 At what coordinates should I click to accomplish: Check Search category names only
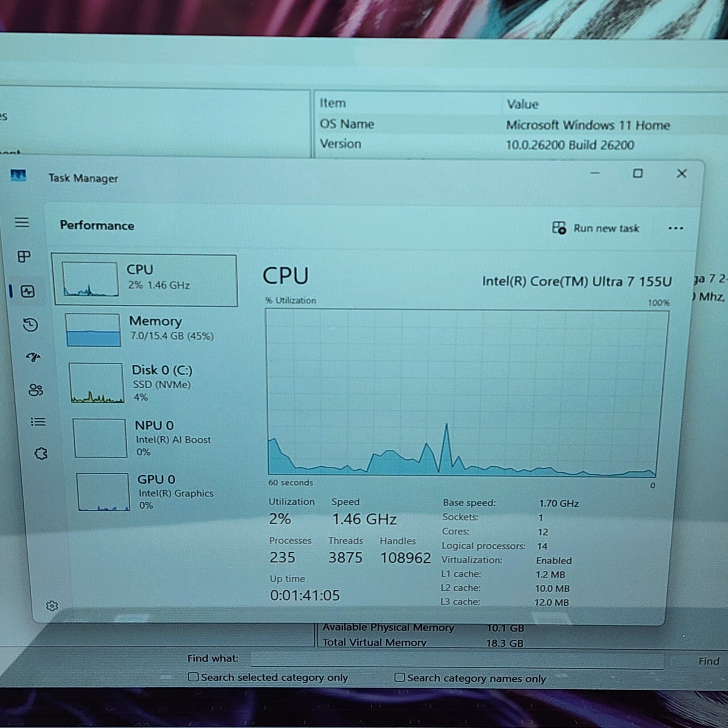[399, 677]
